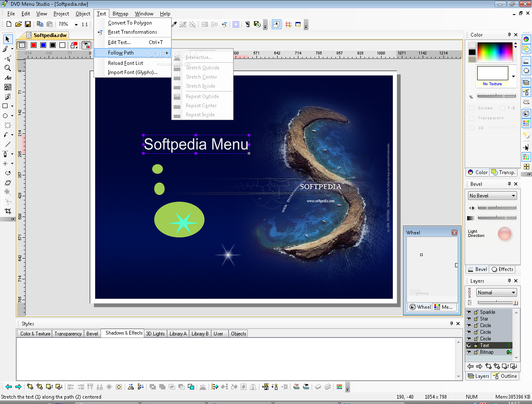The width and height of the screenshot is (532, 404).
Task: Switch to the Effects tab
Action: [x=502, y=269]
